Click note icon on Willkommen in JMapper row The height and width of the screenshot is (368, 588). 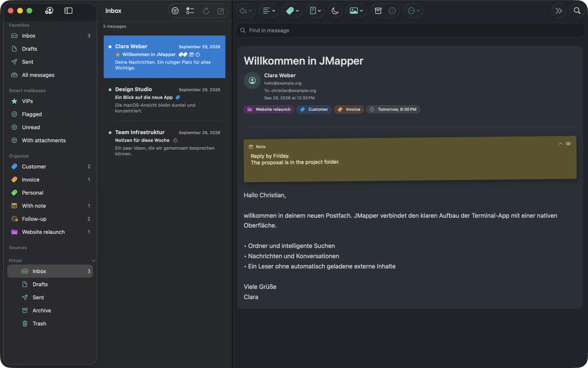pyautogui.click(x=191, y=54)
